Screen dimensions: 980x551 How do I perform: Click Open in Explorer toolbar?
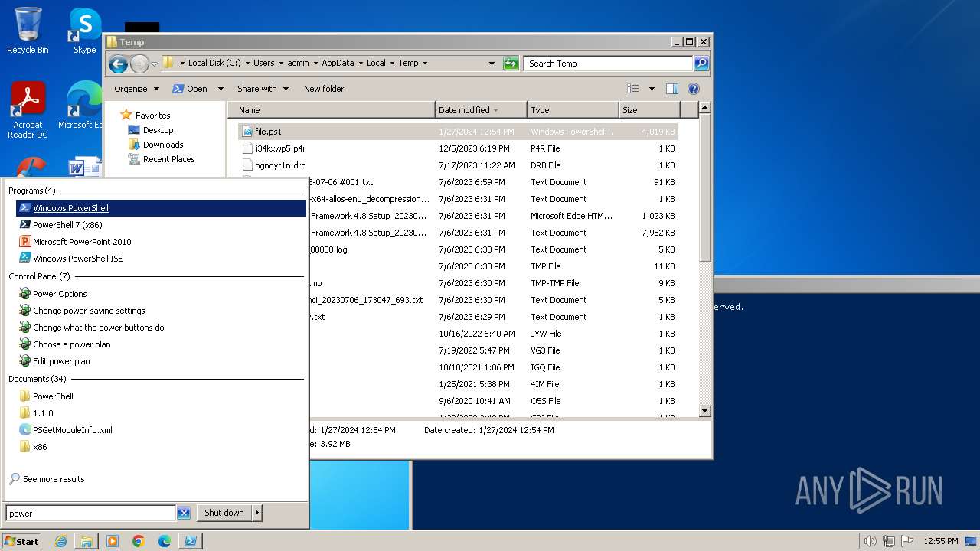(191, 89)
